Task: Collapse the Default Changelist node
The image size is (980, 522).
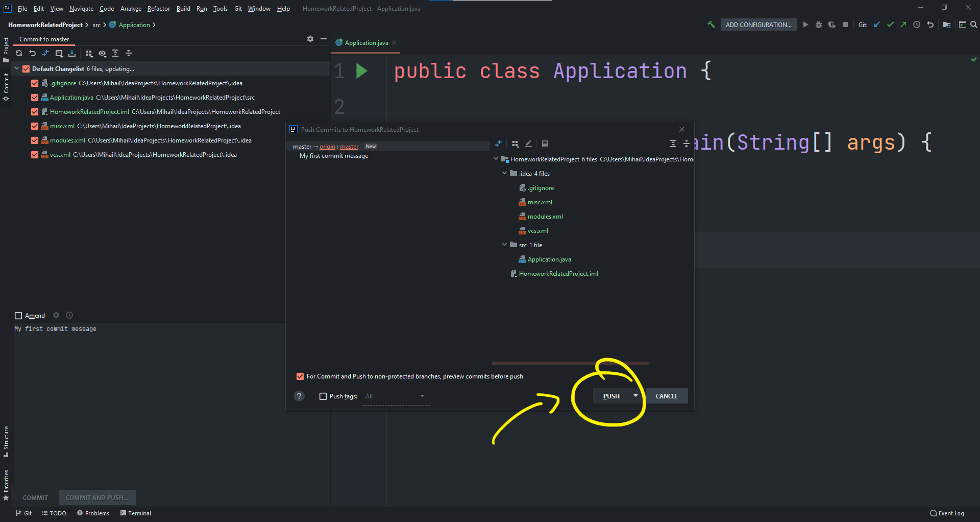Action: tap(17, 68)
